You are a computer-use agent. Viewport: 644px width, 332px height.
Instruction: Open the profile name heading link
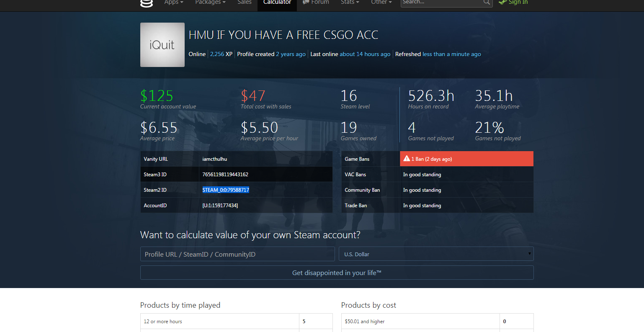tap(283, 35)
